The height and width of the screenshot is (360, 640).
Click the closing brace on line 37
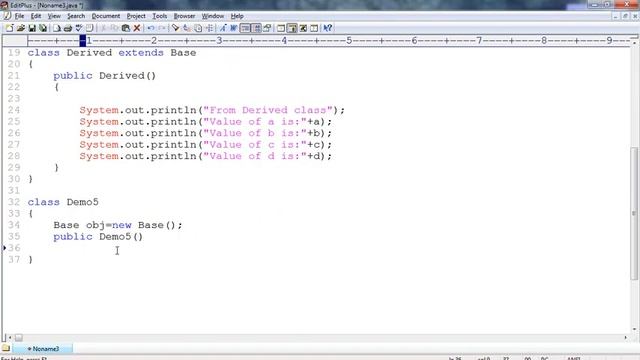pos(30,260)
